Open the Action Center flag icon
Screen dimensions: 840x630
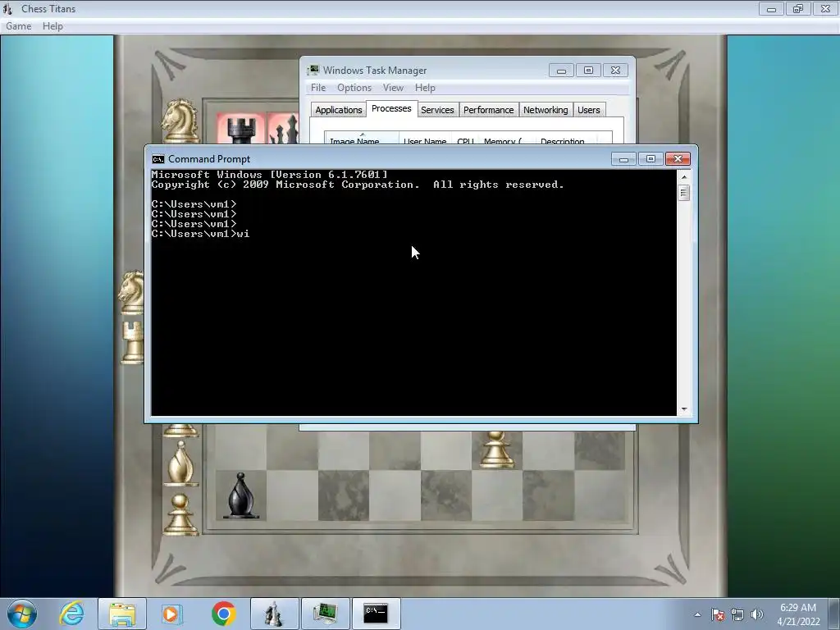point(718,614)
